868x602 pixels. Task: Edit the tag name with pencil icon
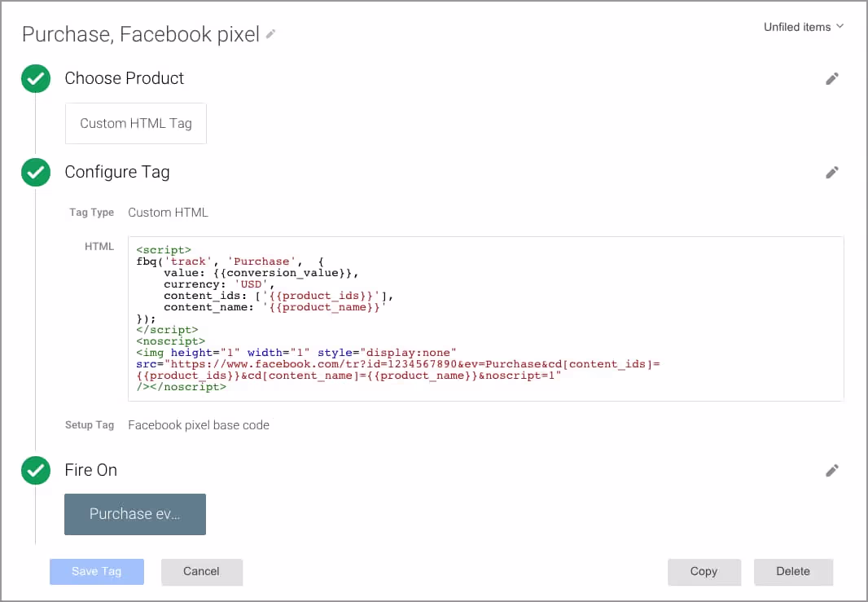coord(270,34)
